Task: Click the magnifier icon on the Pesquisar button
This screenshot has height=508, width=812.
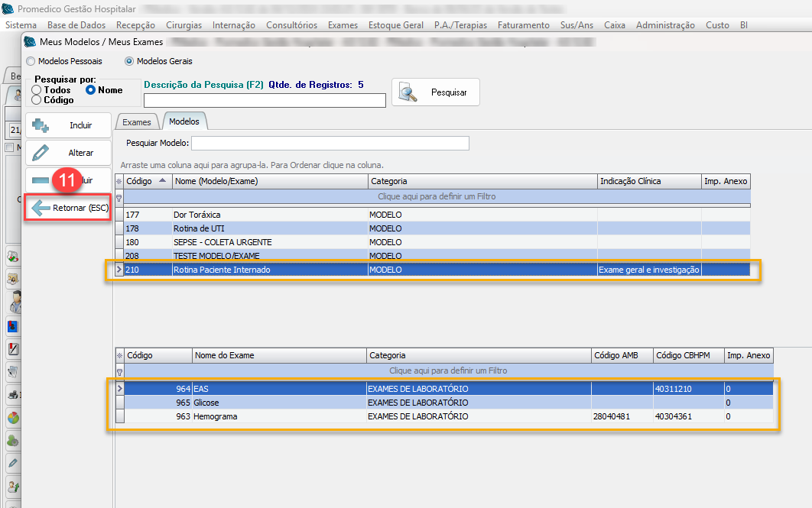Action: coord(409,93)
